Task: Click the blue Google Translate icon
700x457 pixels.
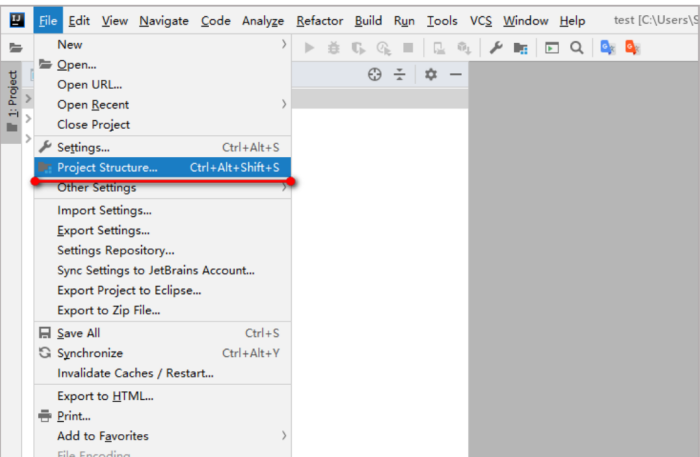Action: click(608, 47)
